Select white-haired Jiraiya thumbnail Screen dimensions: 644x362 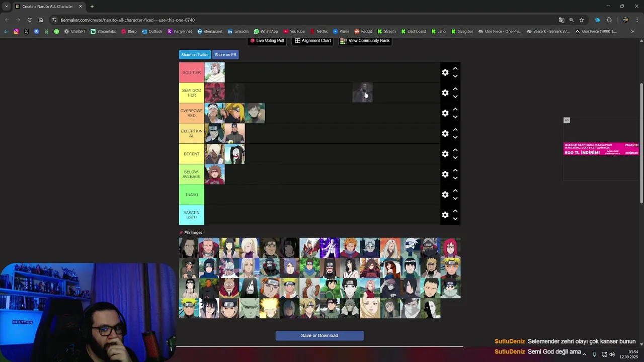(310, 248)
